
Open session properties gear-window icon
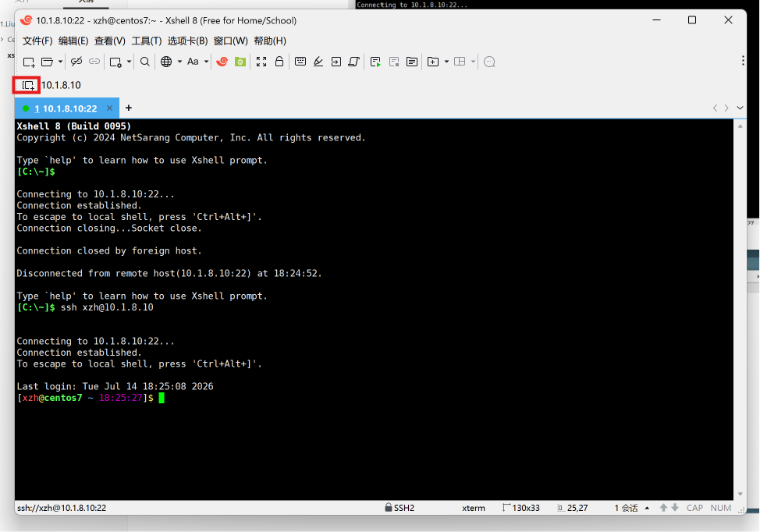[x=115, y=62]
